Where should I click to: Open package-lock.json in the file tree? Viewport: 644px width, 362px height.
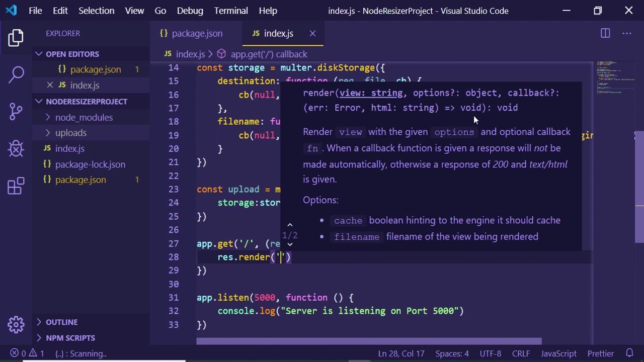click(90, 164)
